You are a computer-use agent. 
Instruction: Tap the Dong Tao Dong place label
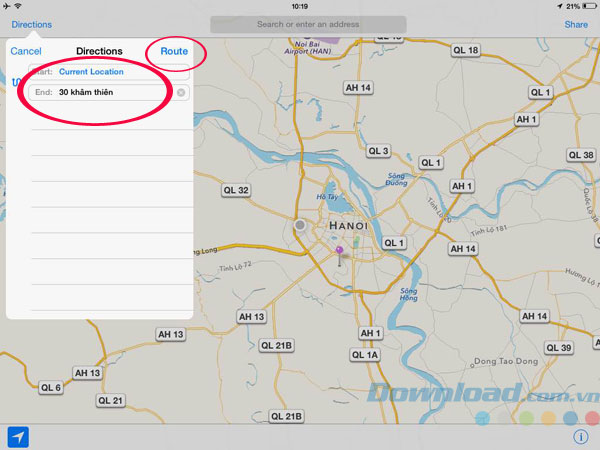pos(506,361)
